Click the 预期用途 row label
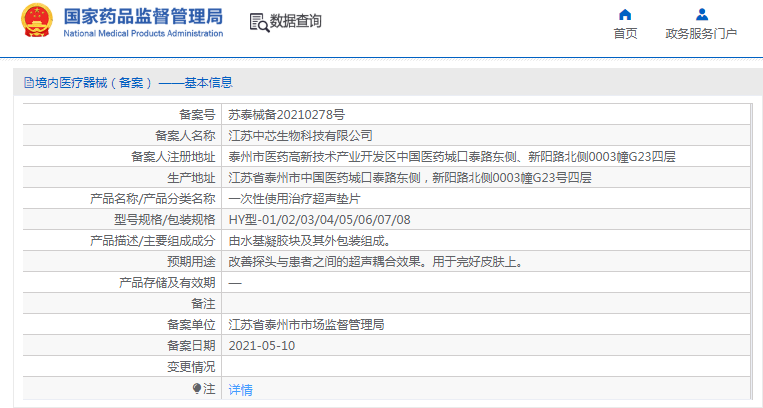 point(191,261)
